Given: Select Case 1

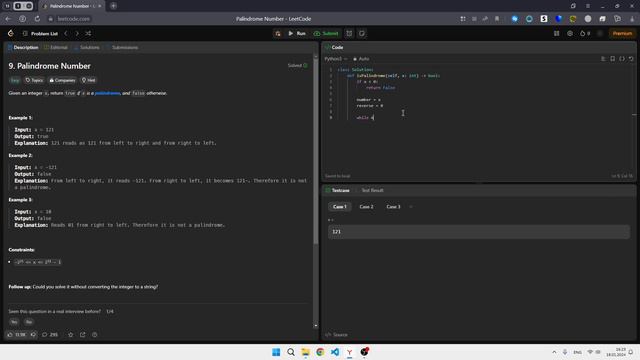Looking at the screenshot, I should coord(340,207).
